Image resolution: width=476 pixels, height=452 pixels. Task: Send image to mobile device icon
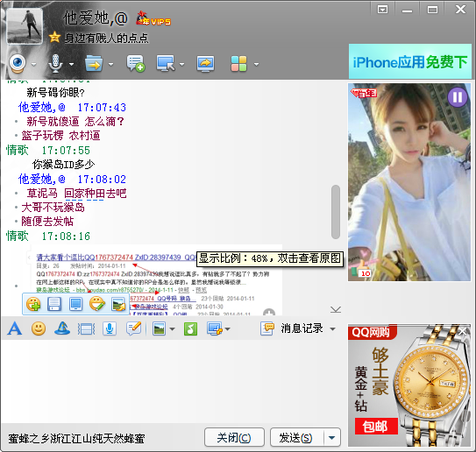click(75, 304)
